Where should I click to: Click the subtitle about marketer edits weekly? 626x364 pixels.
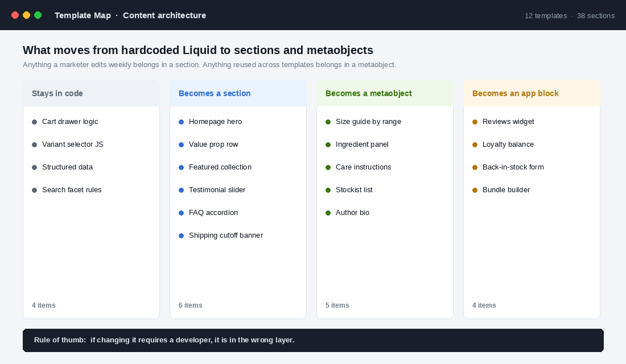209,65
